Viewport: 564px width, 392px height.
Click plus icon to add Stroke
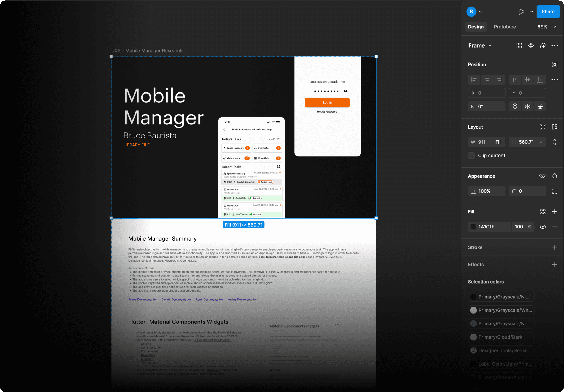tap(554, 247)
